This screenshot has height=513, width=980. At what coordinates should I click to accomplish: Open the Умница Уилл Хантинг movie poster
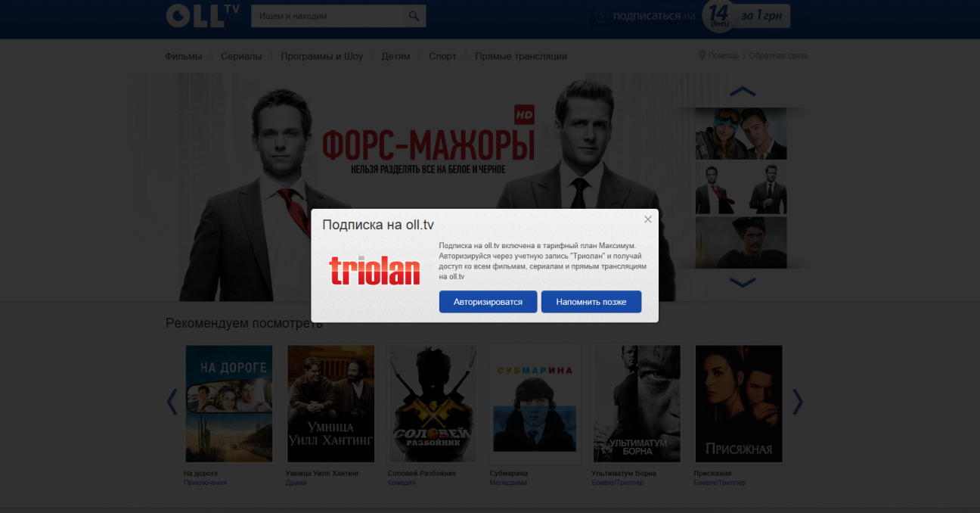click(330, 404)
